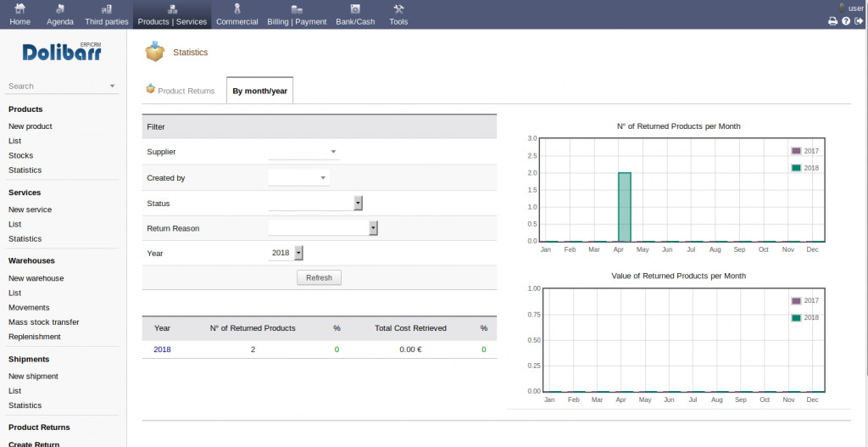Open the help icon in top bar
Screen dimensions: 868x447
click(846, 21)
